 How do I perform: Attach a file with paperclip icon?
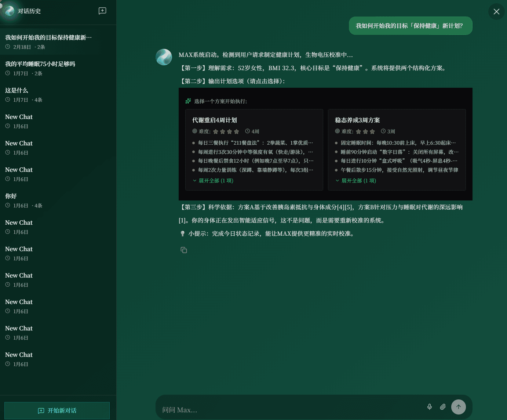[x=443, y=407]
